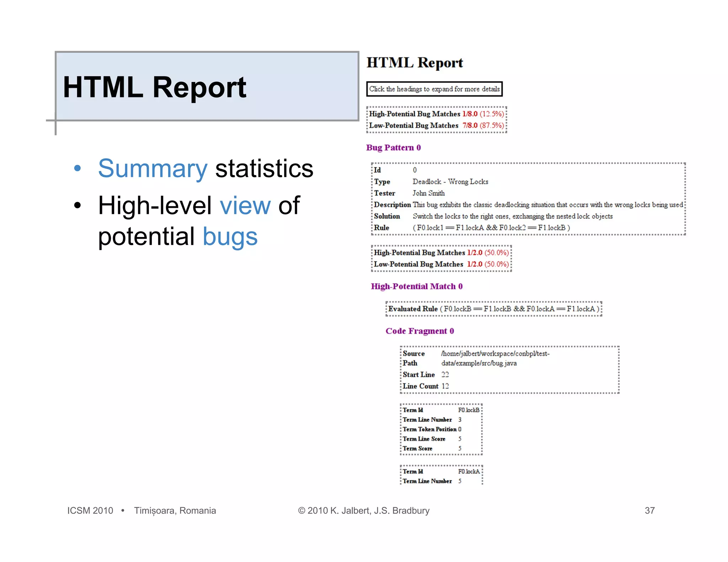The image size is (728, 562).
Task: Click the Tester value 'John Smith'
Action: tap(428, 193)
